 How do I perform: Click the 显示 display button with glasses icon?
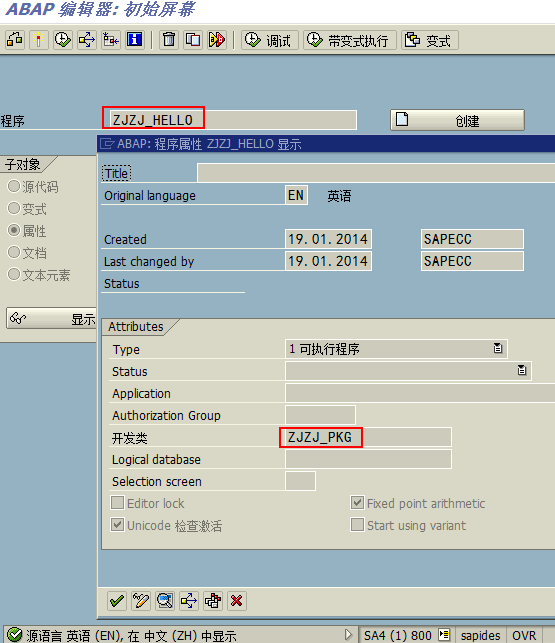coord(51,319)
